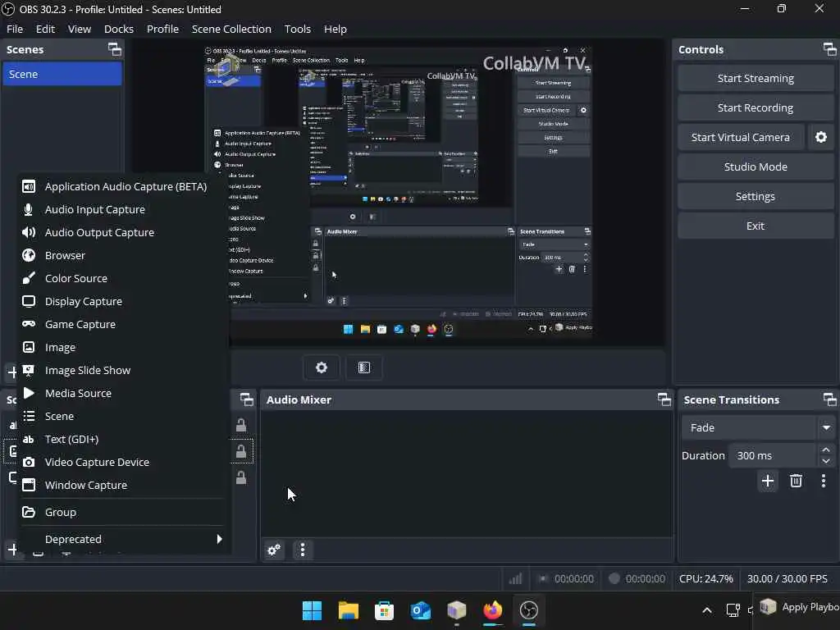Pop out the Controls dock

pyautogui.click(x=829, y=50)
